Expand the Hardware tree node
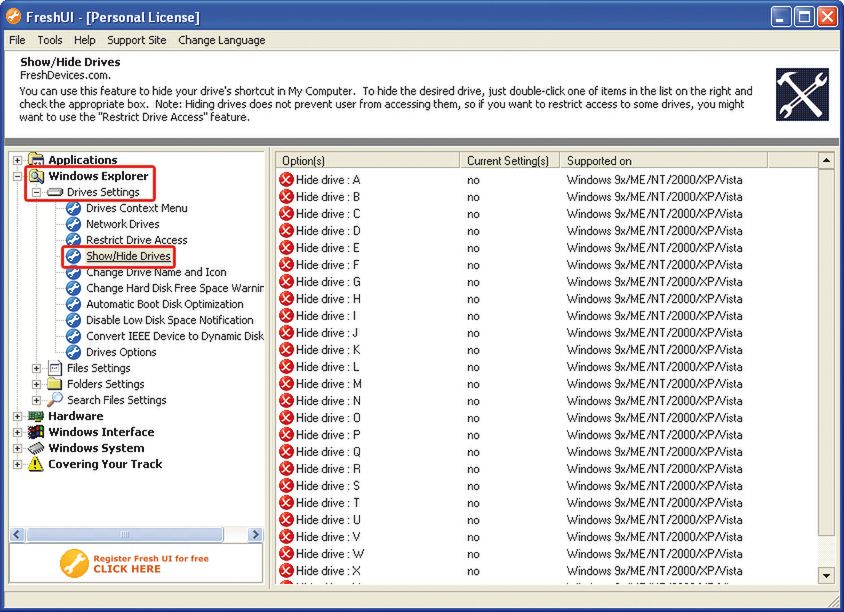The width and height of the screenshot is (844, 612). point(17,416)
